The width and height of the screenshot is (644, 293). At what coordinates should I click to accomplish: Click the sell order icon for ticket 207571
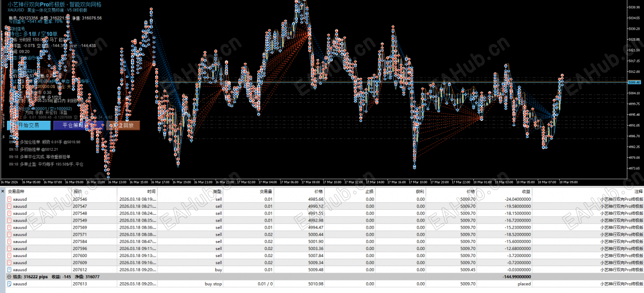[9, 234]
